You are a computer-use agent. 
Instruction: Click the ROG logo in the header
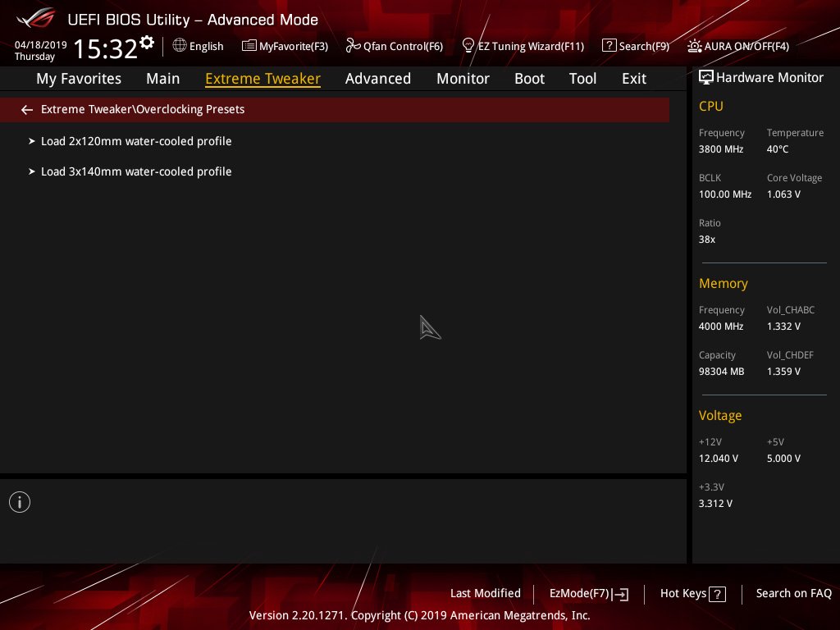36,18
